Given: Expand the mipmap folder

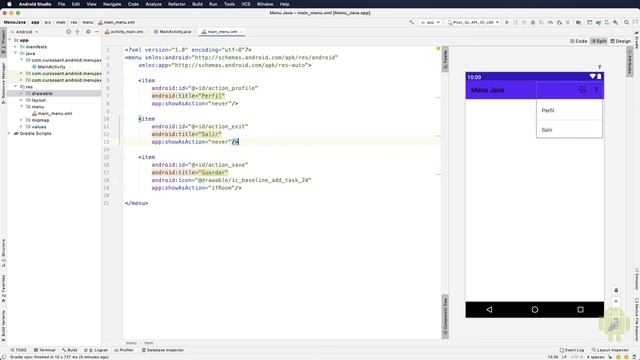Looking at the screenshot, I should [x=21, y=120].
